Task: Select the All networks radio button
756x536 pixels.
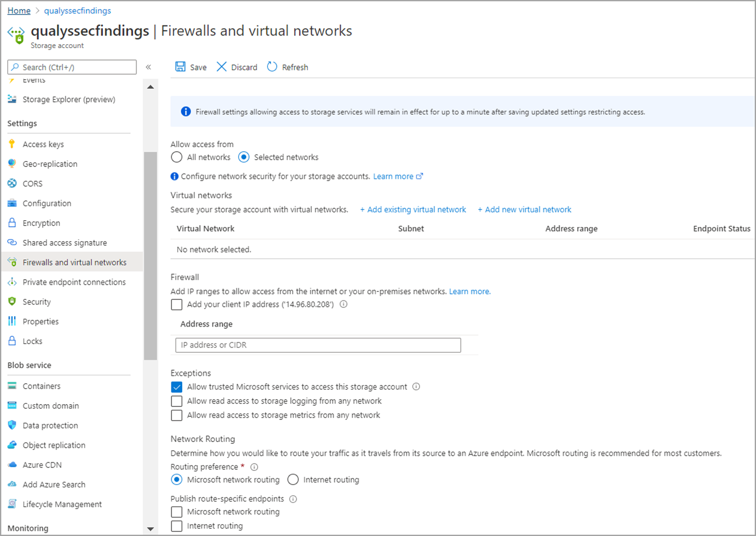Action: coord(177,157)
